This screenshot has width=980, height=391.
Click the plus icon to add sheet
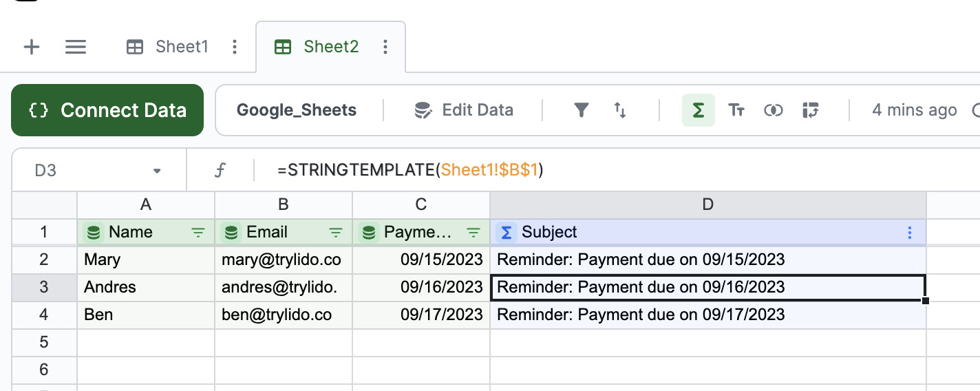(32, 47)
